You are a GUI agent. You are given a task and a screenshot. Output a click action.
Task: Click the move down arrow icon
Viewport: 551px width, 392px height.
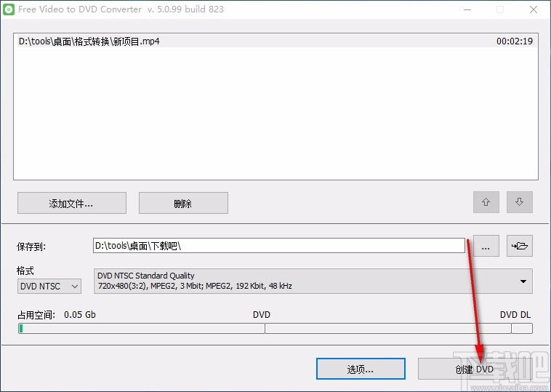(x=519, y=202)
